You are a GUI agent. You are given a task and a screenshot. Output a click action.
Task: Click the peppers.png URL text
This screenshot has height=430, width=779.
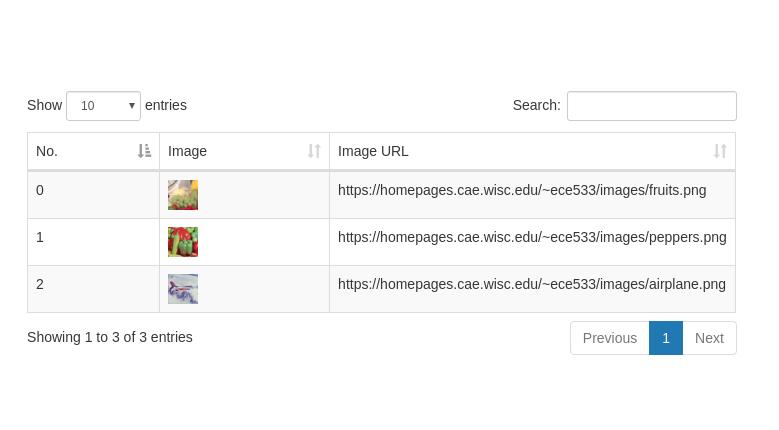[532, 237]
